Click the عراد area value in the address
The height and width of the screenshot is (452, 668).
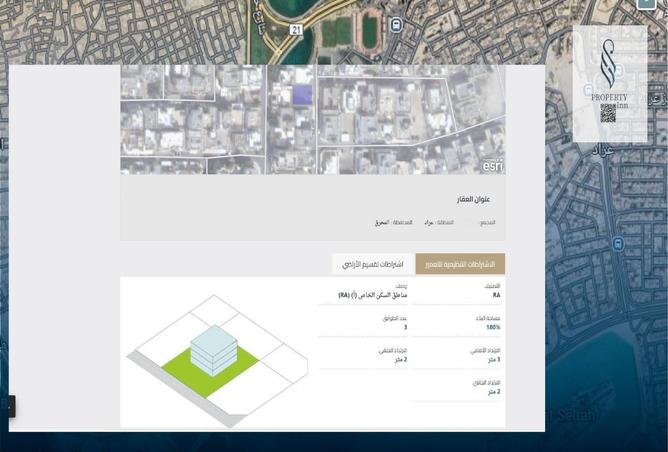click(x=429, y=222)
